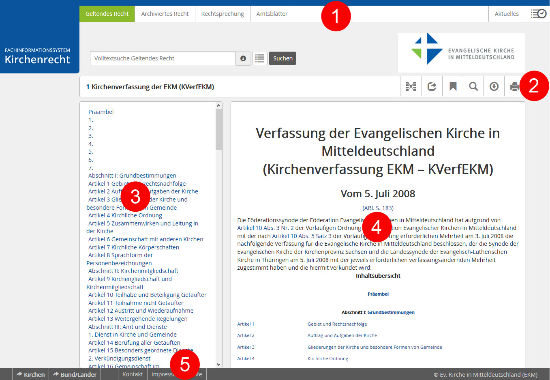Screen dimensions: 550x380
Task: Click the circular download arrow icon
Action: (494, 86)
